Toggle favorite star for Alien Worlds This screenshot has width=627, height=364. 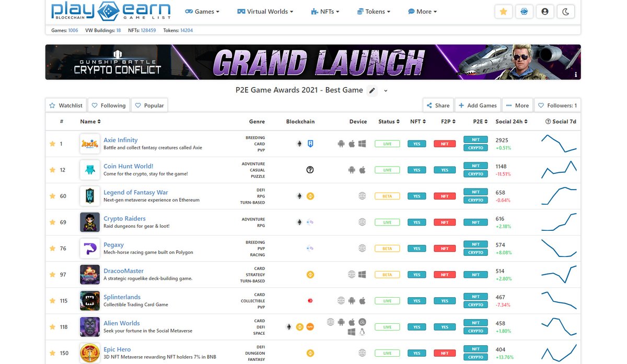coord(52,327)
